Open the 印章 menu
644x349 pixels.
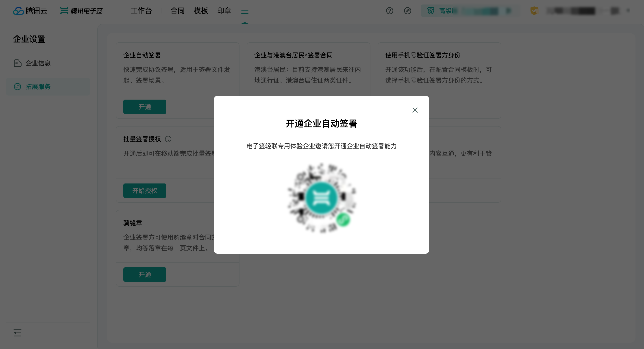pyautogui.click(x=224, y=11)
